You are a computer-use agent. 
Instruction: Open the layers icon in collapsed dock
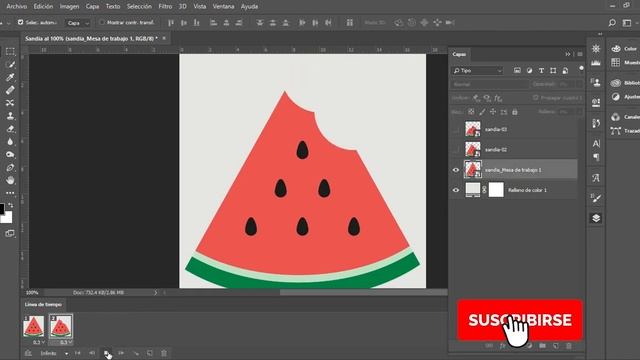pos(596,218)
